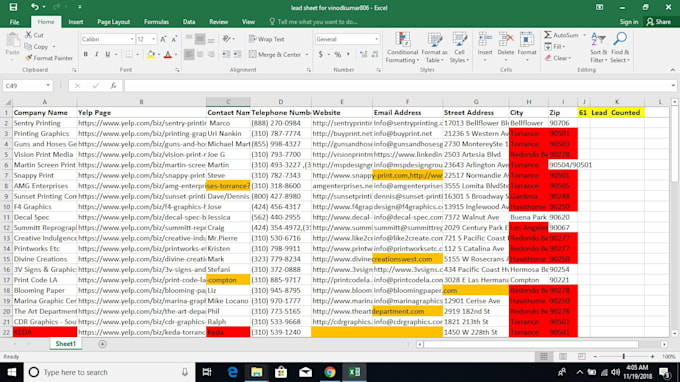Switch to Page Break Preview view
The width and height of the screenshot is (680, 382).
coord(582,356)
